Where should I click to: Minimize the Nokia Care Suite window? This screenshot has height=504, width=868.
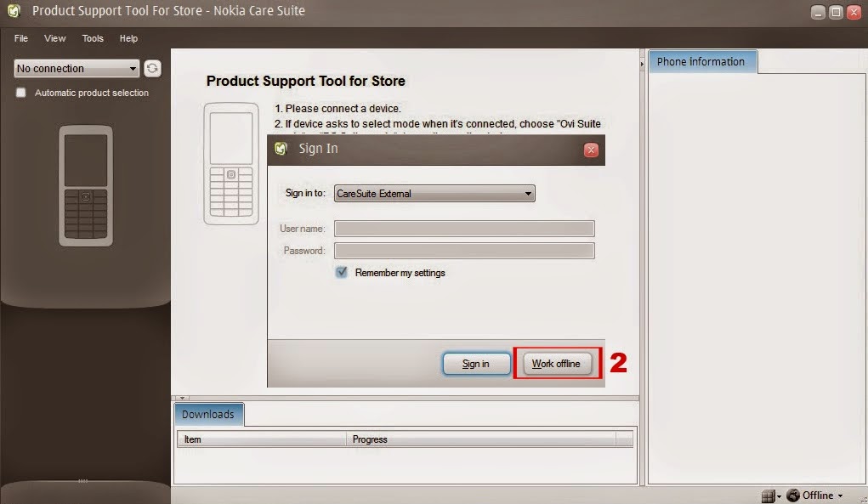pyautogui.click(x=818, y=12)
